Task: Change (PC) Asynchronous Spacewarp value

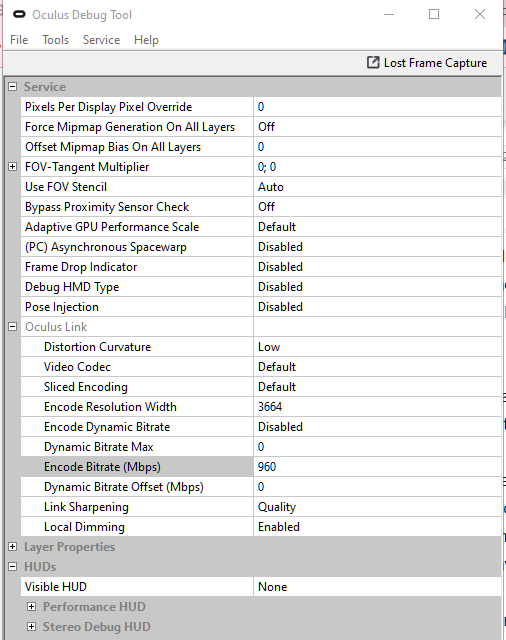Action: pyautogui.click(x=377, y=247)
